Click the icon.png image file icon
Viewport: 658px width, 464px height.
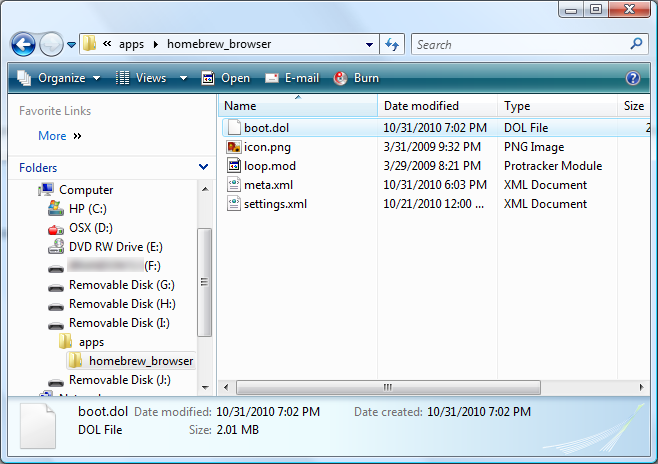pos(234,147)
